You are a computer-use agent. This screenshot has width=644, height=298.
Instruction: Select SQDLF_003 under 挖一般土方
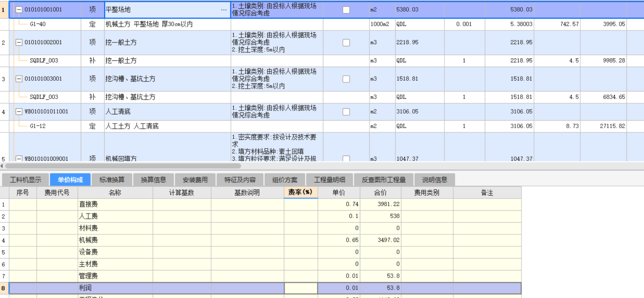pos(44,61)
